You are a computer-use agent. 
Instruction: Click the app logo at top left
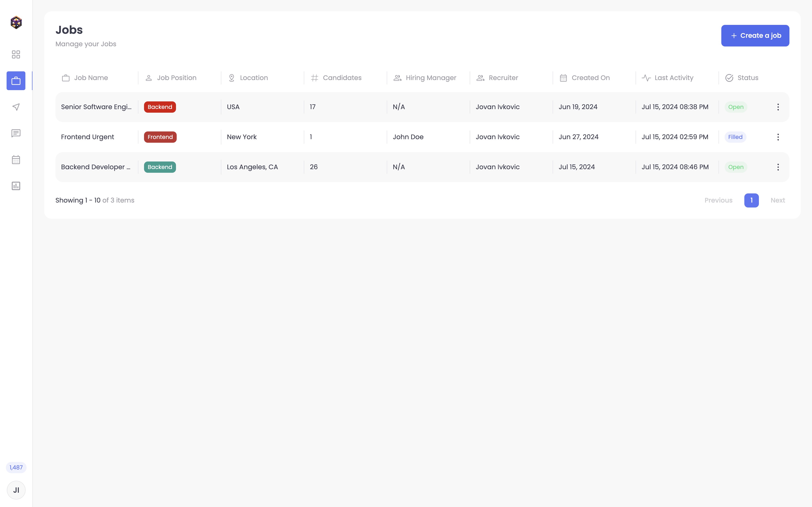coord(16,23)
